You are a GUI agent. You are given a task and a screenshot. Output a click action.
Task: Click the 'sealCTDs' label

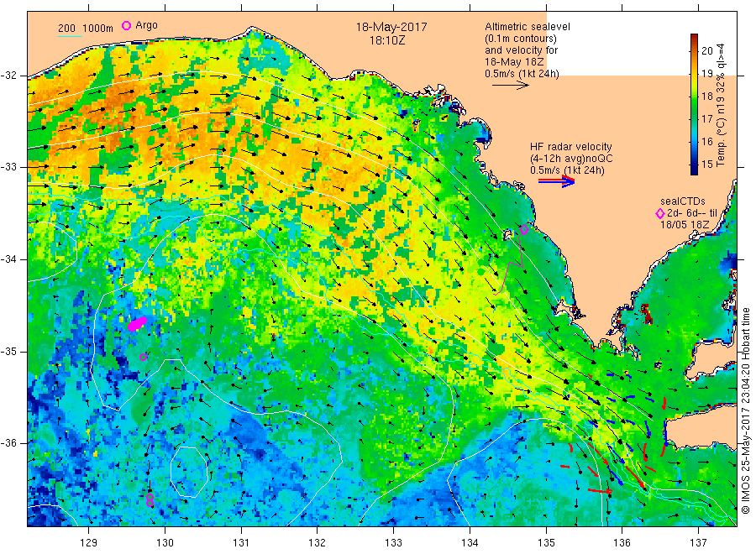[x=683, y=201]
